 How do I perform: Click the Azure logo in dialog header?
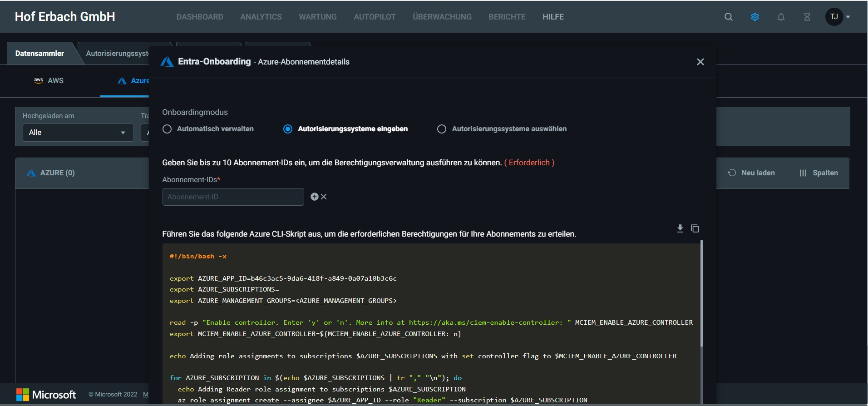pyautogui.click(x=167, y=62)
